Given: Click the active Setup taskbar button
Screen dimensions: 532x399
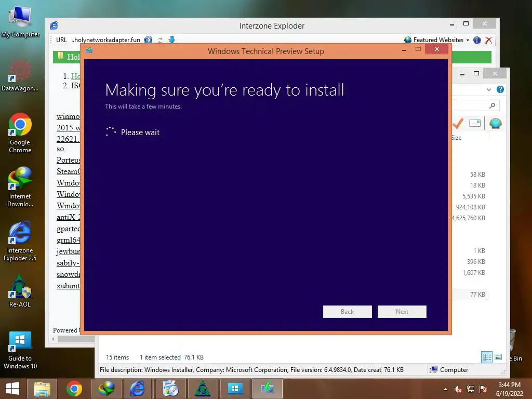Looking at the screenshot, I should click(268, 389).
